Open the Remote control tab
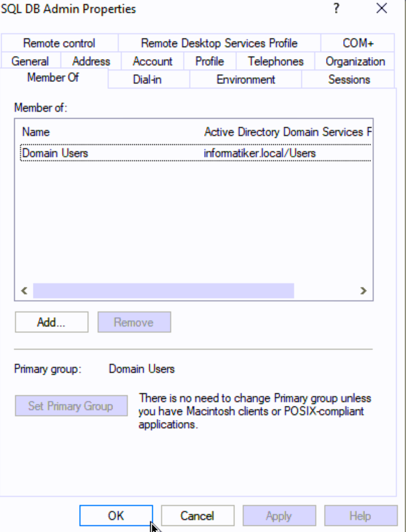The width and height of the screenshot is (406, 532). pyautogui.click(x=59, y=43)
